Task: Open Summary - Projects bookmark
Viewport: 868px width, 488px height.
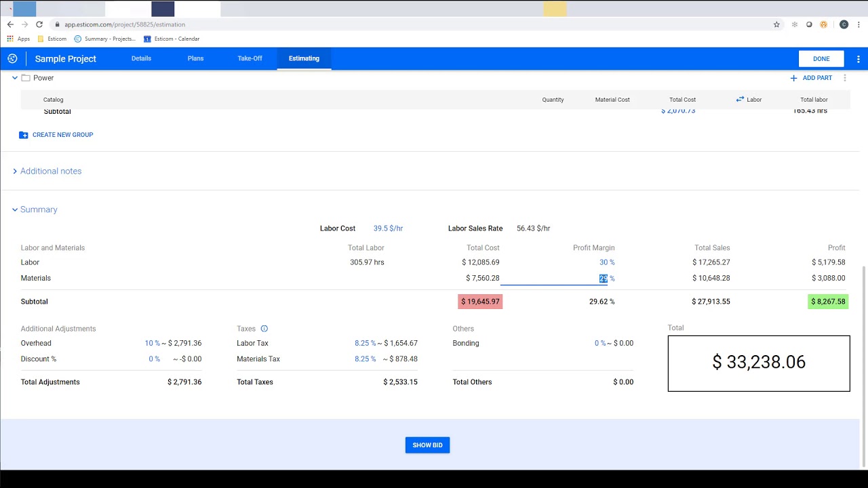Action: click(x=105, y=39)
